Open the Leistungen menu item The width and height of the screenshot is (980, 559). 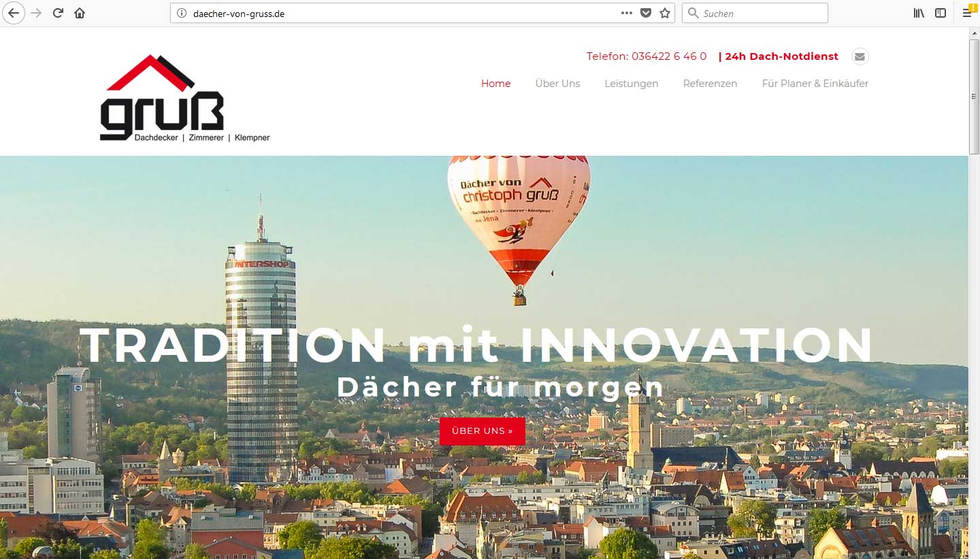pyautogui.click(x=632, y=84)
